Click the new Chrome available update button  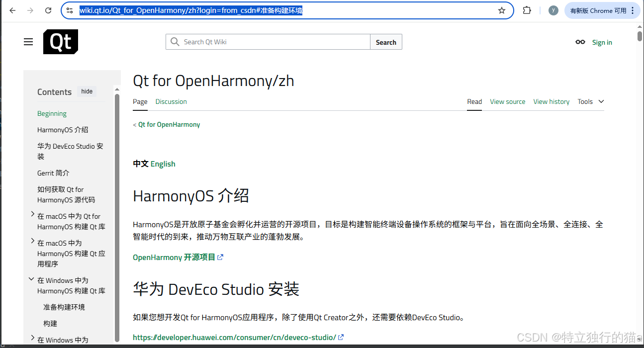[602, 10]
